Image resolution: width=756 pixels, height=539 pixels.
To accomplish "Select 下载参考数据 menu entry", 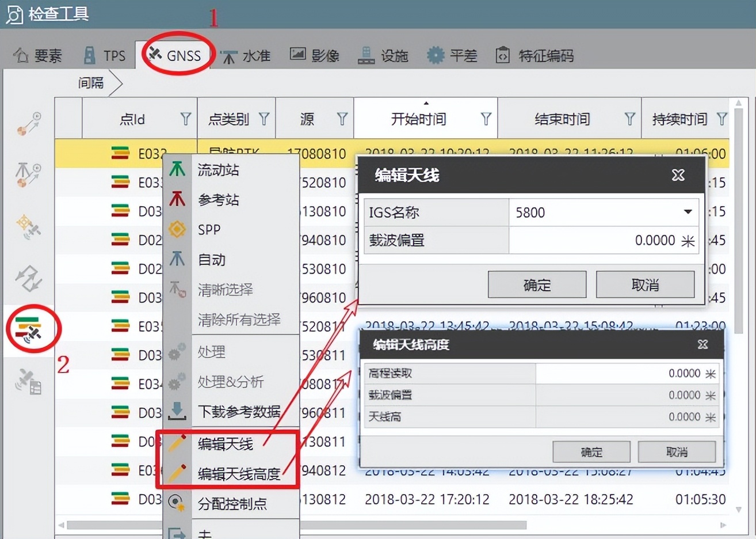I will (231, 412).
